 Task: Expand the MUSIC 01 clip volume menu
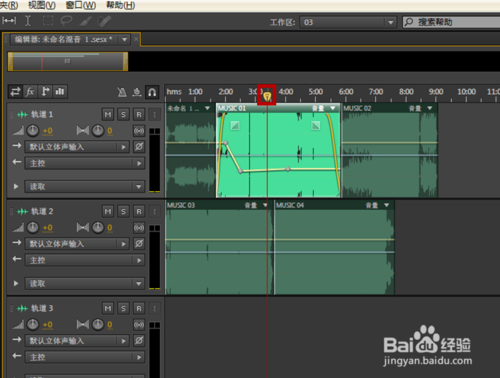(332, 108)
